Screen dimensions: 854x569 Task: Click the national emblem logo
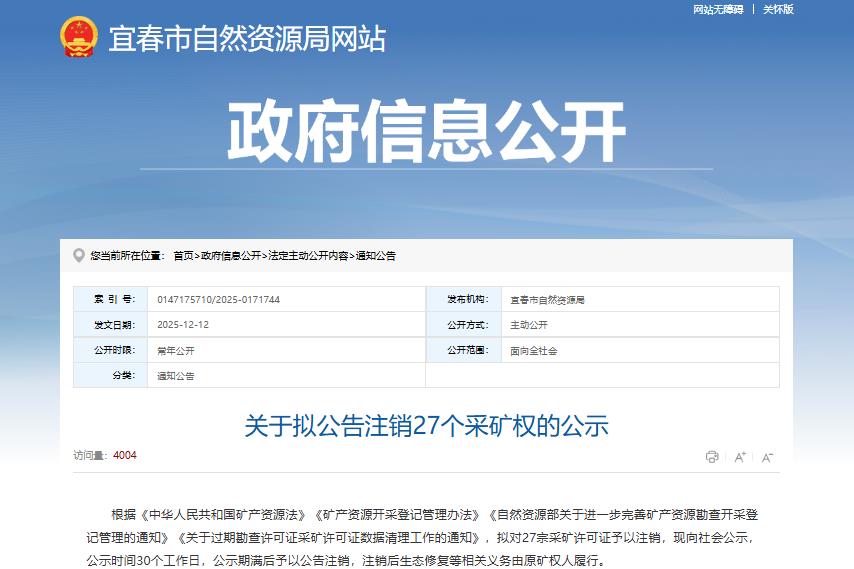pyautogui.click(x=79, y=38)
